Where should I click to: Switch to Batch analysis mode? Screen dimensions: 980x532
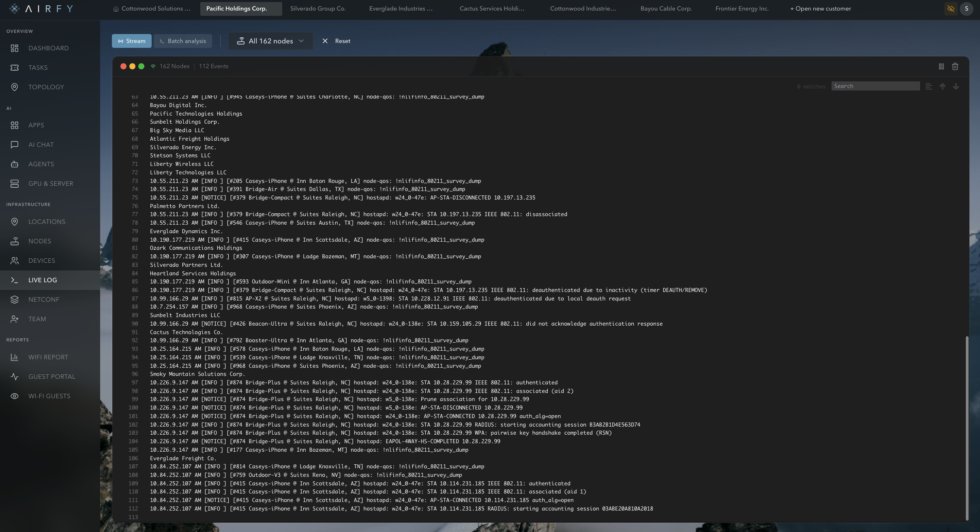point(183,41)
